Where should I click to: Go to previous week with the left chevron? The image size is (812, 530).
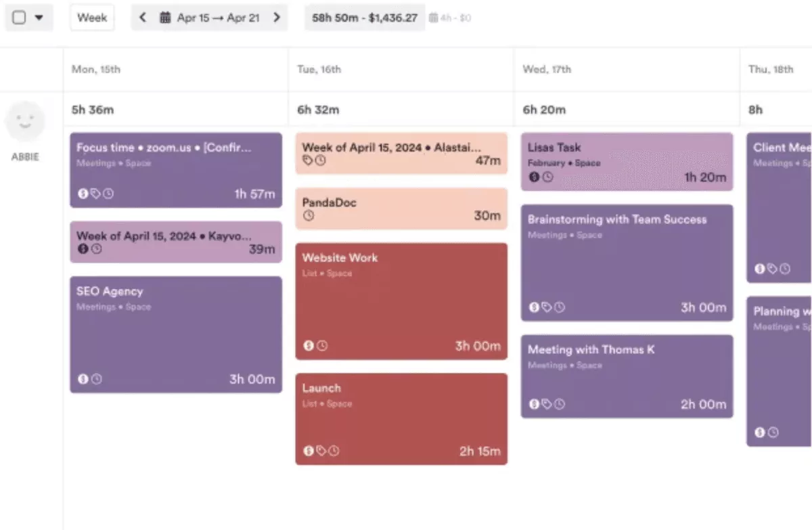(x=143, y=18)
